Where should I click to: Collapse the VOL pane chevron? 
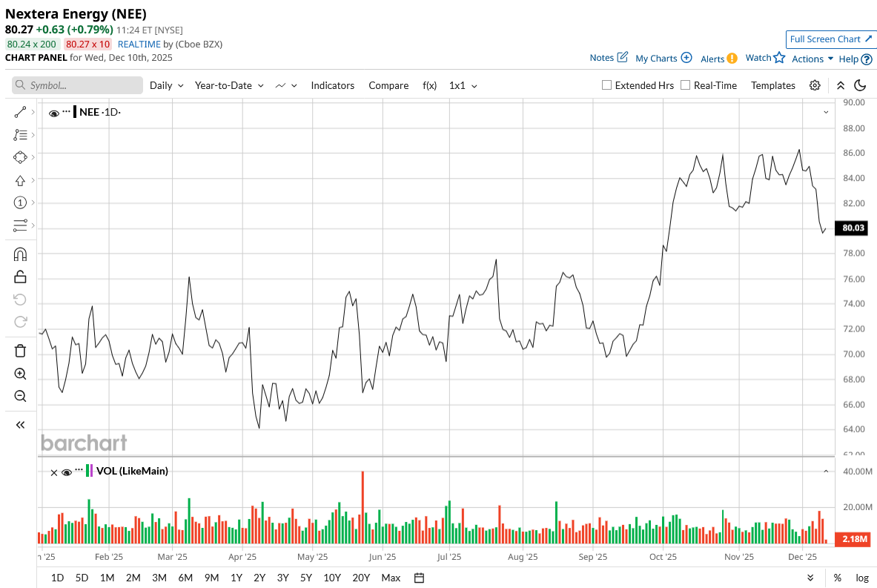(826, 472)
